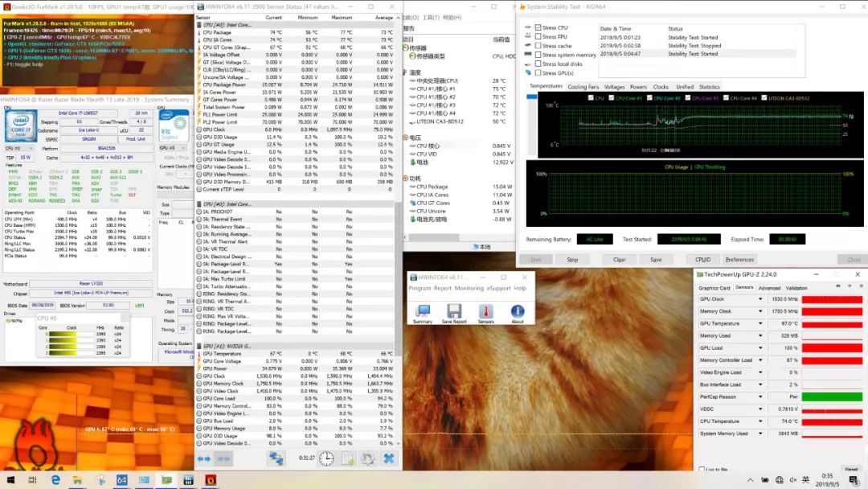
Task: Click the clock reset icon in sensor toolbar
Action: [326, 458]
